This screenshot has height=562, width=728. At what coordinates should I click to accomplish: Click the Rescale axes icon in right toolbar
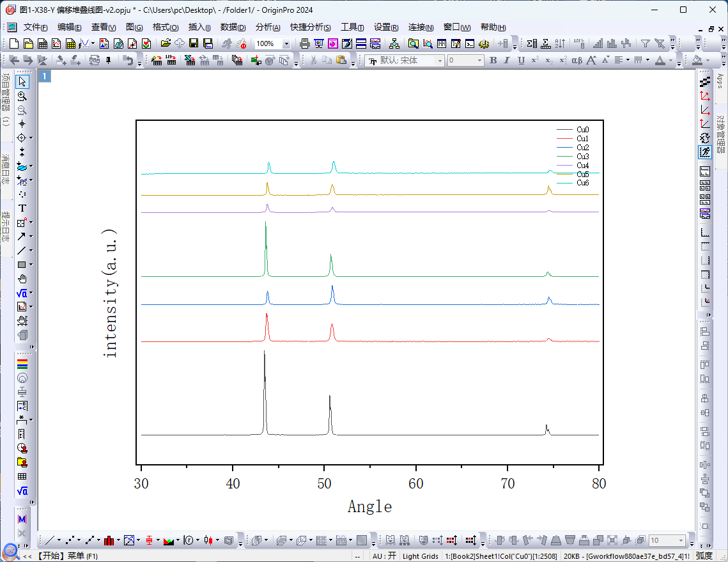click(x=705, y=96)
